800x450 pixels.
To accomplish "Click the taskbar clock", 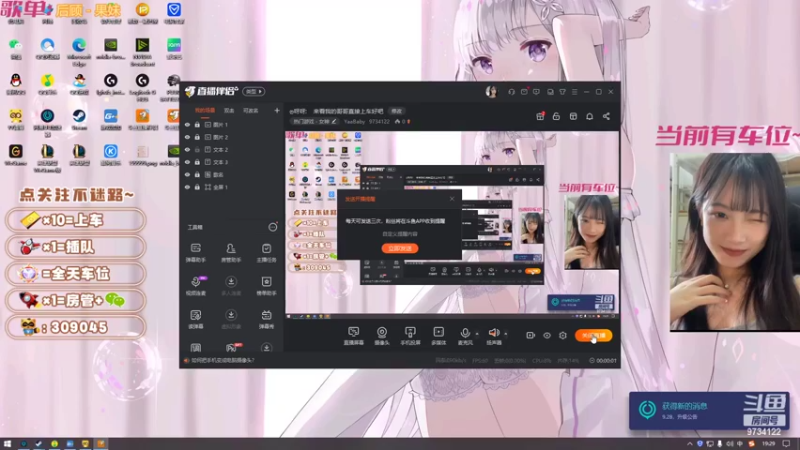I will [x=768, y=444].
